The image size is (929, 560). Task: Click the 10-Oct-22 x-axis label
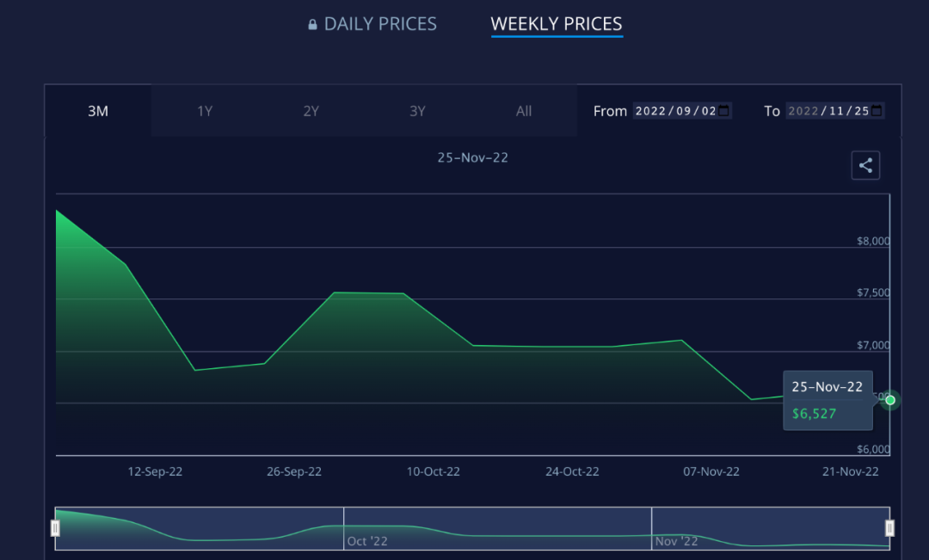pos(433,471)
